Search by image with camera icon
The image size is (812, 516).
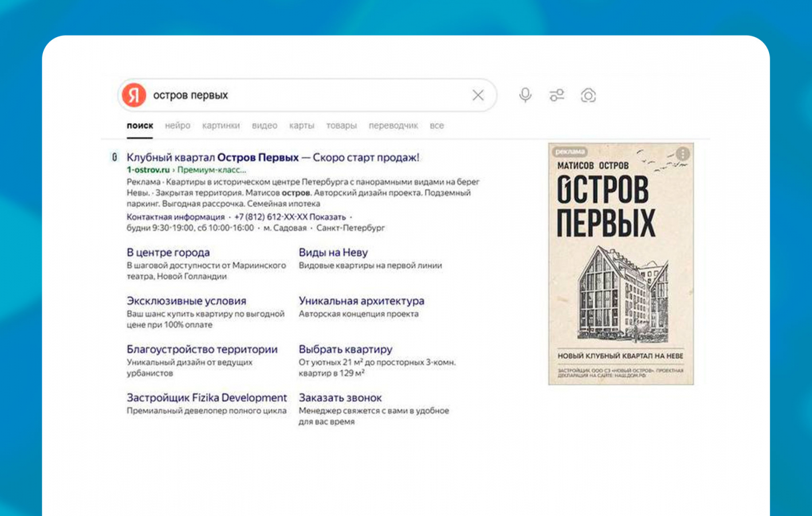588,95
